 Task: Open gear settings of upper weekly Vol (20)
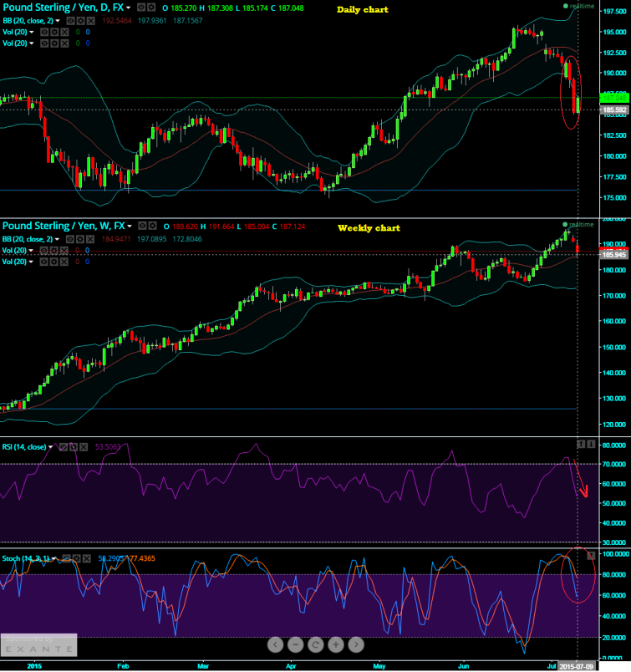54,251
